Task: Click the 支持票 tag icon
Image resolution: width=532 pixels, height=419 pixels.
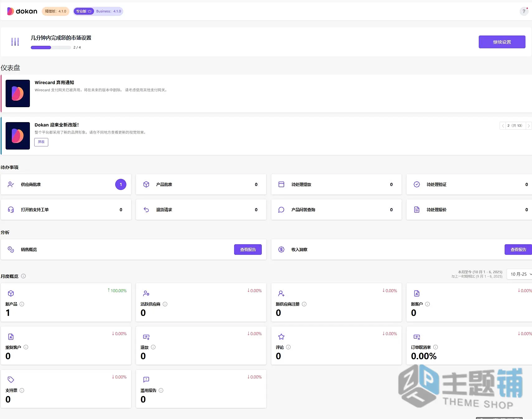Action: coord(11,380)
